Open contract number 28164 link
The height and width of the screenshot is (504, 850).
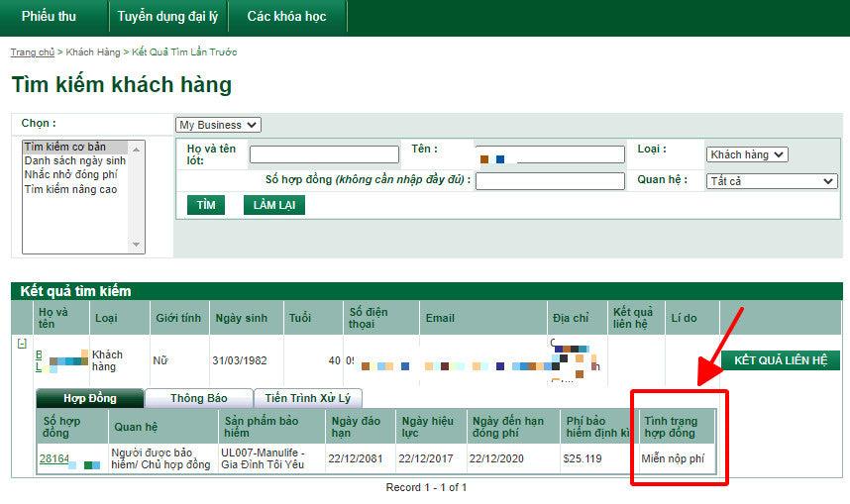point(54,458)
